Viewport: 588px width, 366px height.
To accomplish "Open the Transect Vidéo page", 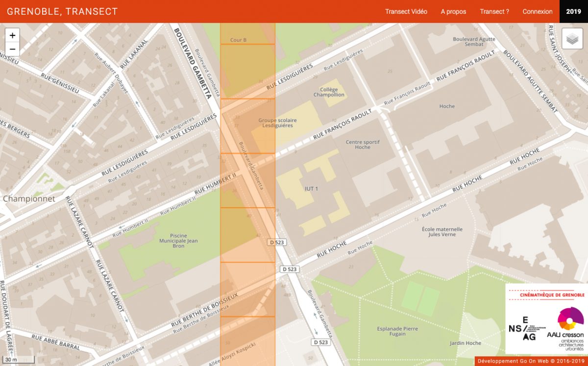I will click(x=406, y=11).
